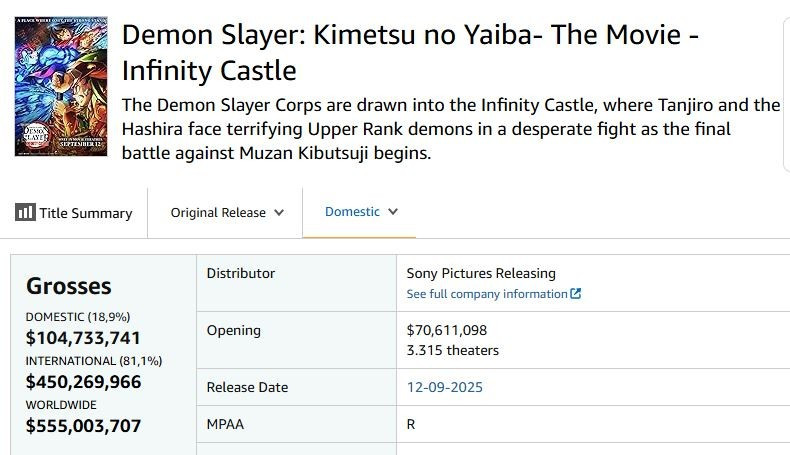The height and width of the screenshot is (455, 790).
Task: Click the Sony Pictures Releasing distributor name
Action: [x=481, y=273]
